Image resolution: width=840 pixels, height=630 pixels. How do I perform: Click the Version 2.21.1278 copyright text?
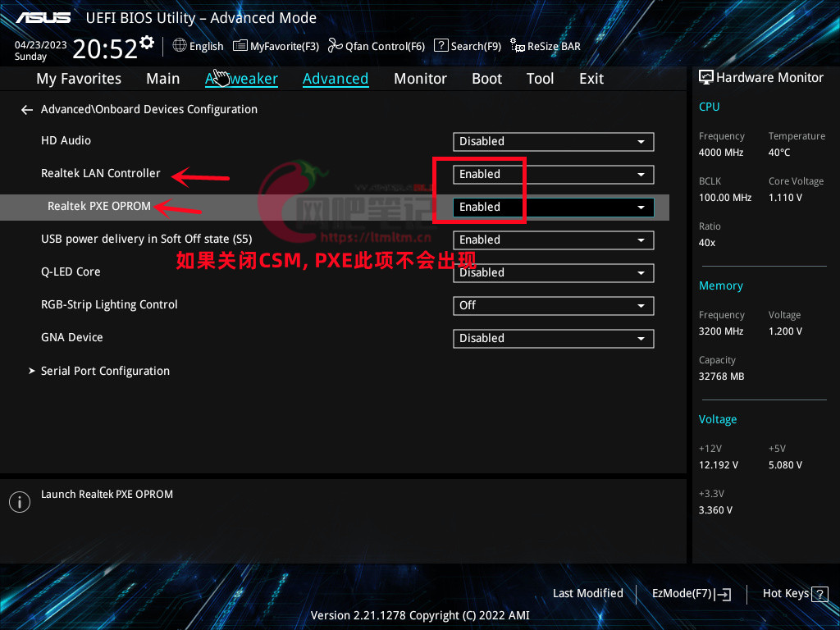pyautogui.click(x=420, y=615)
